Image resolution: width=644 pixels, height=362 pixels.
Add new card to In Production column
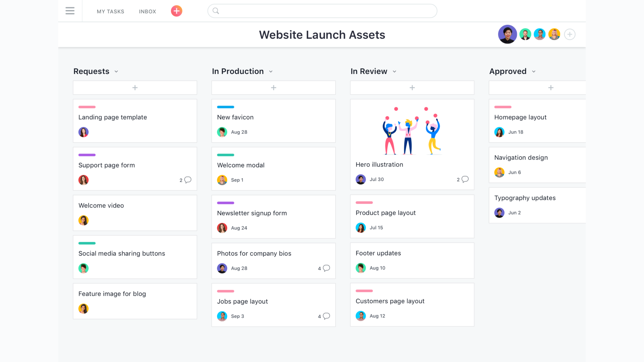[273, 87]
